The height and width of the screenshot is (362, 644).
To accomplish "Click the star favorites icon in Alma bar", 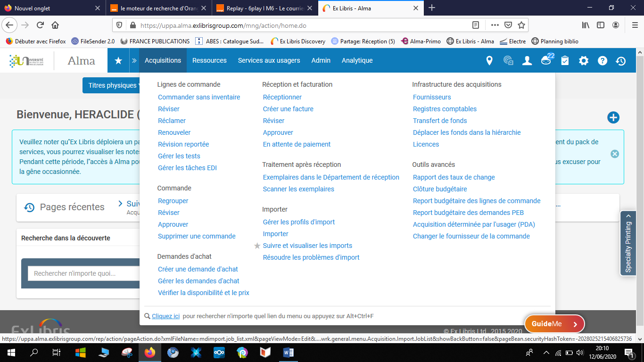I will (x=118, y=60).
